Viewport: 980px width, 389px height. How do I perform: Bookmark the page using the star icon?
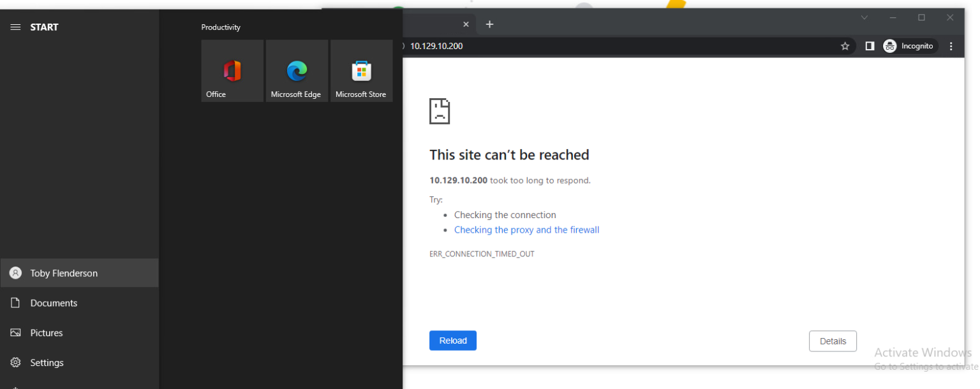pyautogui.click(x=845, y=46)
